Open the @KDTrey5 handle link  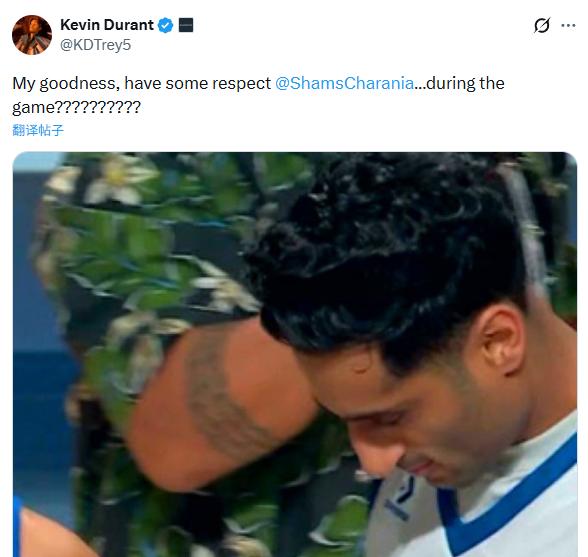96,45
